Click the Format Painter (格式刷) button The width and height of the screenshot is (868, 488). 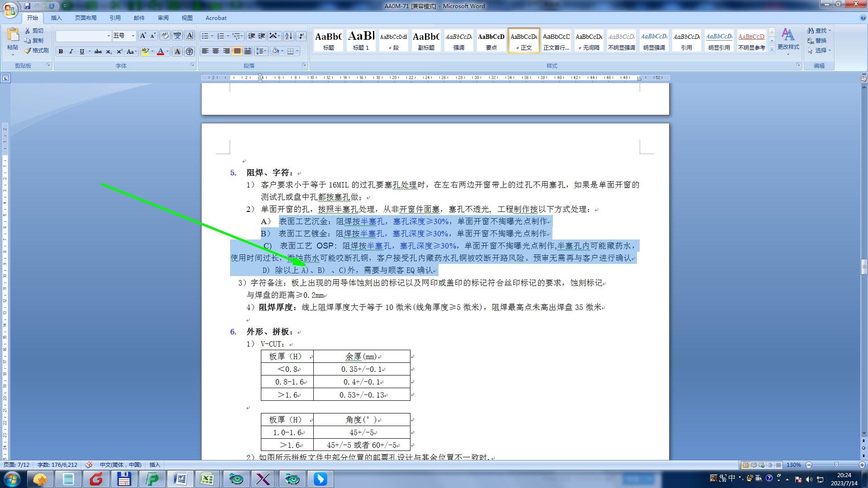pyautogui.click(x=37, y=51)
